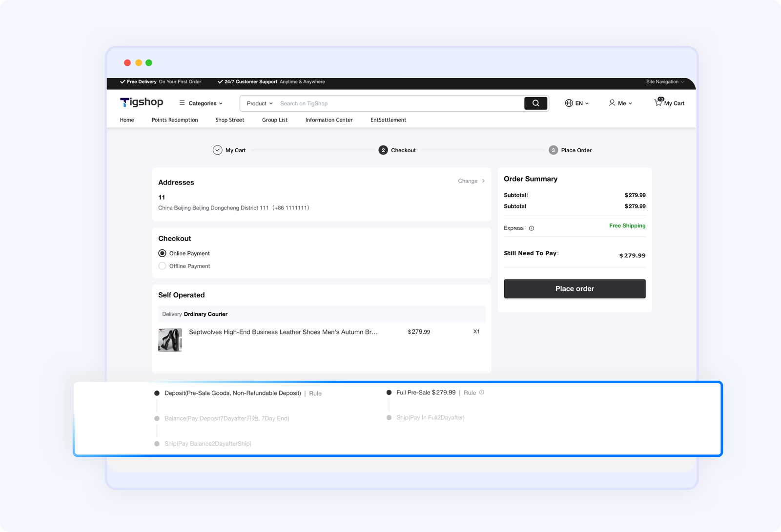Click info icon beside Full Pre-Sale Rule
Viewport: 781px width, 532px height.
coord(482,392)
